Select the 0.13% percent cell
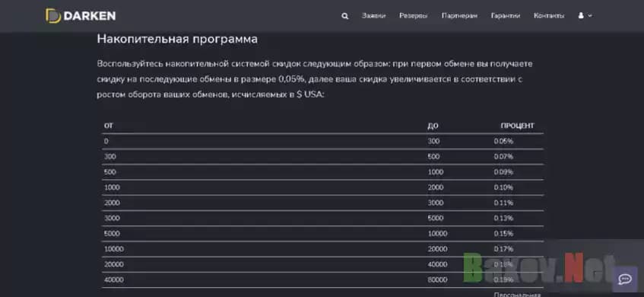Viewport: 644px width, 297px height. pyautogui.click(x=503, y=218)
